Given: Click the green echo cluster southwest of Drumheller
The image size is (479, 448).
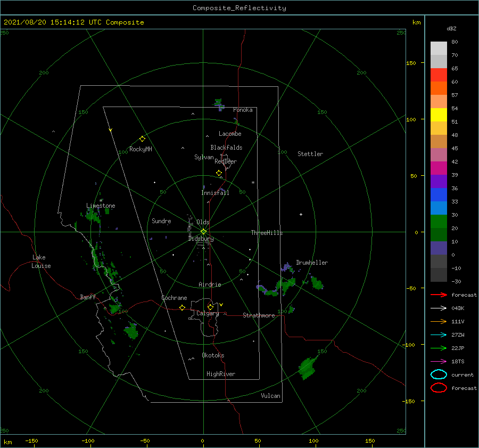Looking at the screenshot, I should pos(276,288).
